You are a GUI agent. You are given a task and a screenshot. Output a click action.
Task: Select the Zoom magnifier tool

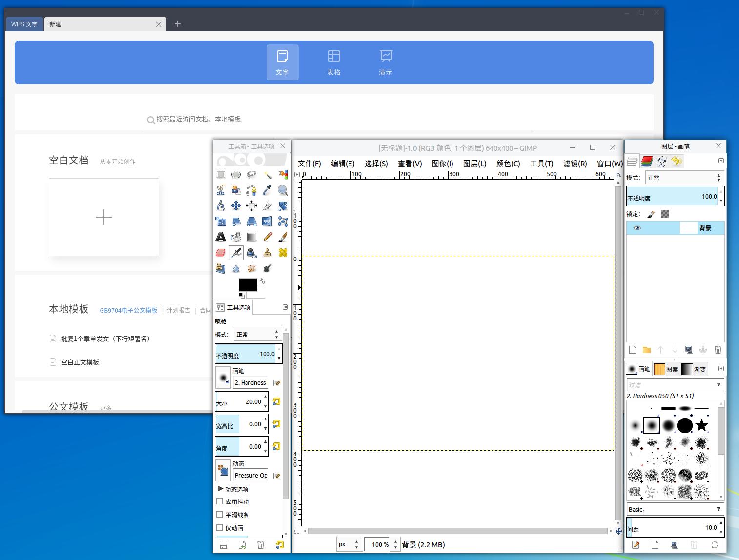click(283, 190)
